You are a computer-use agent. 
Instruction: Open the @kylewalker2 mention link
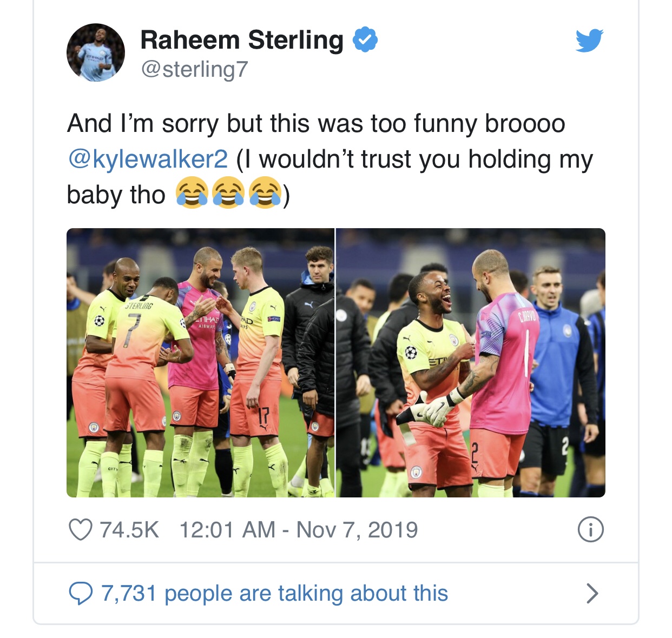[x=148, y=159]
